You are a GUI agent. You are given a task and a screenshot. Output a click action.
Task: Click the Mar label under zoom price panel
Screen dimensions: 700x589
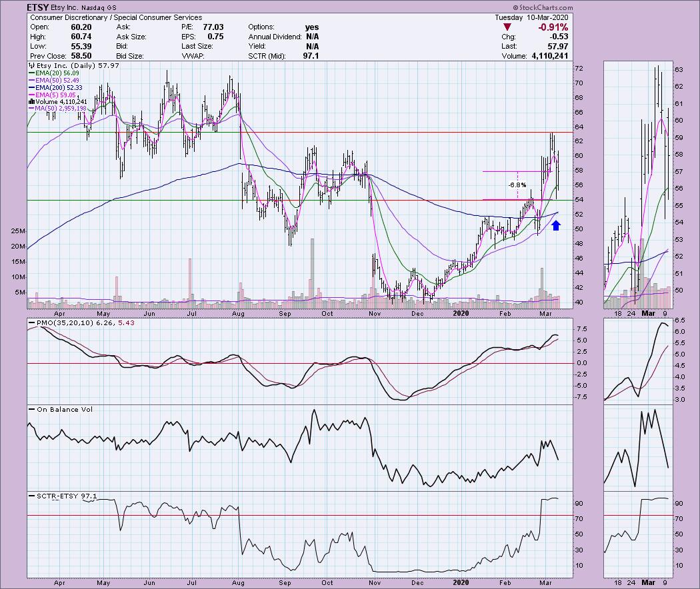tap(648, 314)
